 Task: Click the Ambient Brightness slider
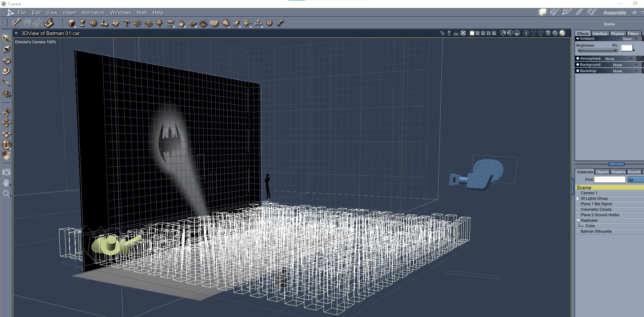597,50
